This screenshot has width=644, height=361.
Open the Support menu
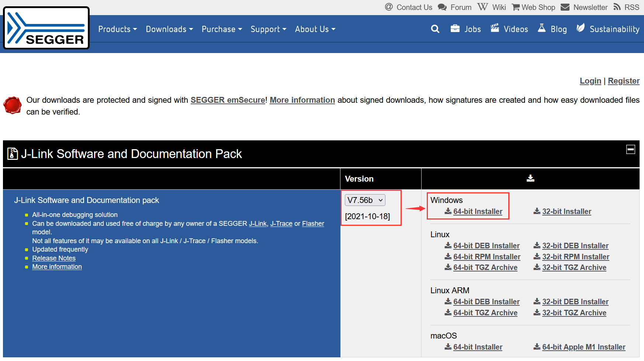pos(268,29)
